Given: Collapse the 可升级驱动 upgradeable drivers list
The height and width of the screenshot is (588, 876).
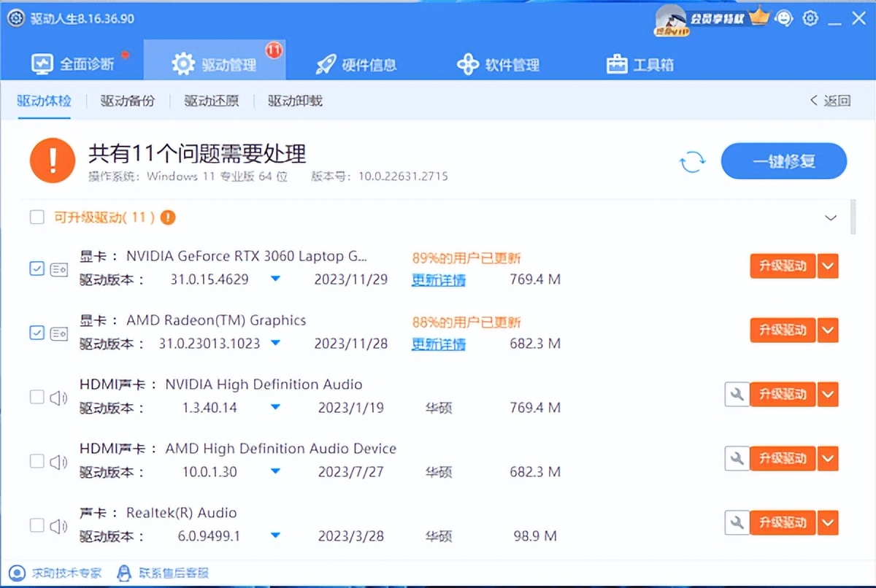Looking at the screenshot, I should coord(831,217).
